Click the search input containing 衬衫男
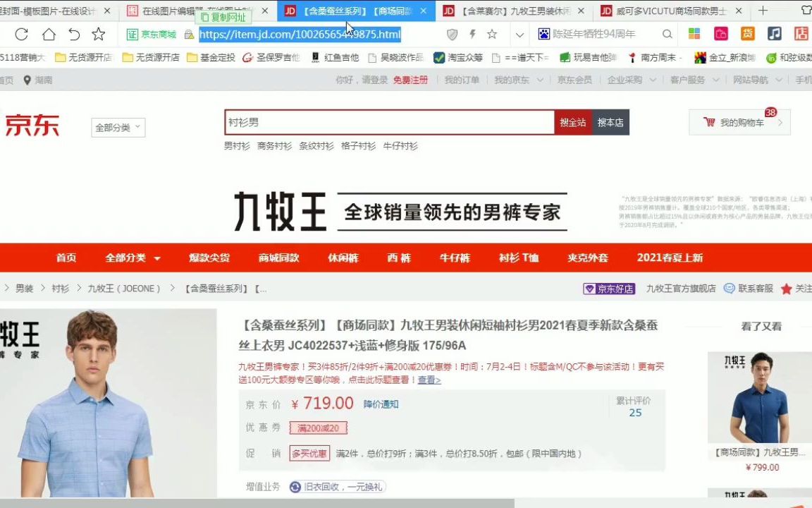This screenshot has width=812, height=508. (x=388, y=121)
